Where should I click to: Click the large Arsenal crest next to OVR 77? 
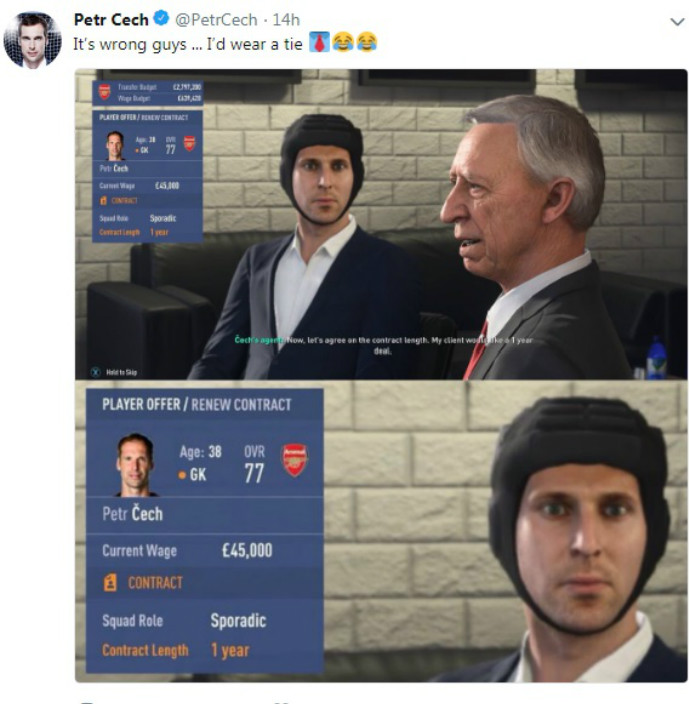tap(294, 460)
